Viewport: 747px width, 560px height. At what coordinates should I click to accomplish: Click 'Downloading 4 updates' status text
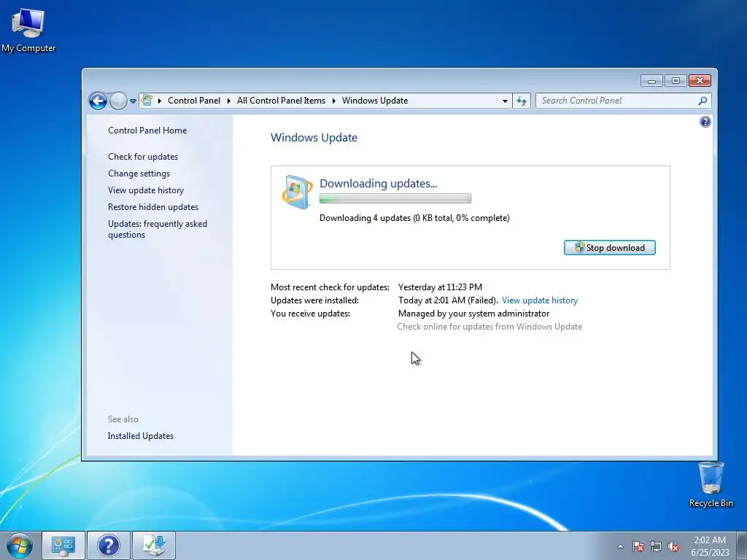tap(414, 218)
